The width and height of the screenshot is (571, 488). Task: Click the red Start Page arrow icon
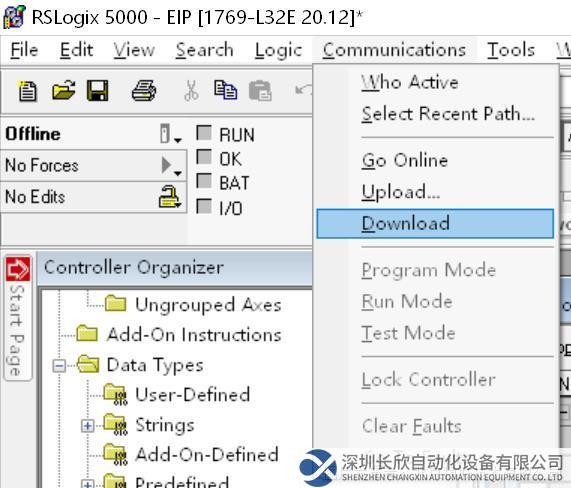(x=18, y=269)
